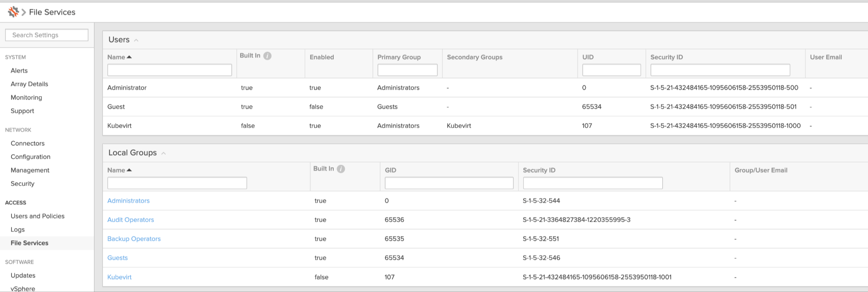Image resolution: width=868 pixels, height=292 pixels.
Task: Click the Local Groups GID filter field
Action: tap(449, 183)
